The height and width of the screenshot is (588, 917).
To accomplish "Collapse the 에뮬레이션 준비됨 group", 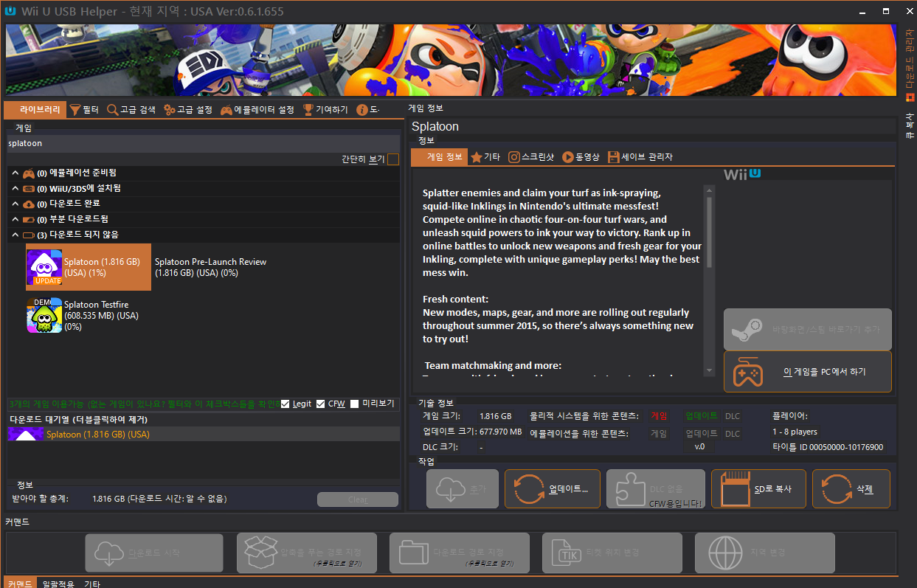I will 14,173.
